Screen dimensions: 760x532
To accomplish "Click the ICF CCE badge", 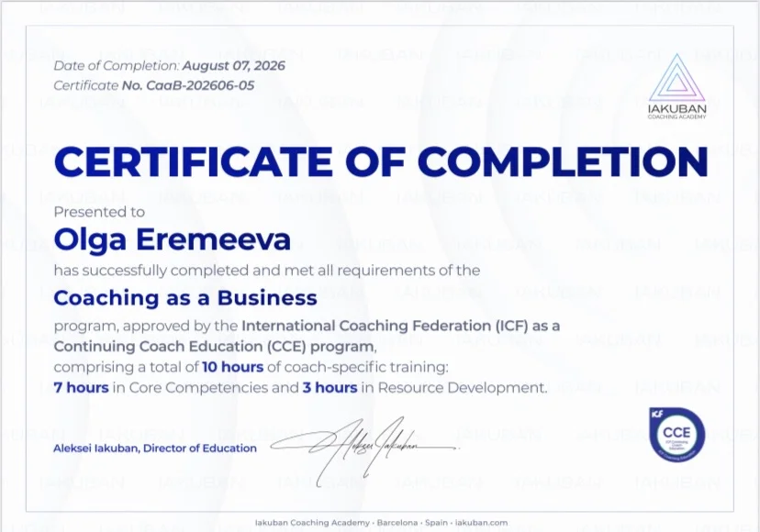I will 676,434.
